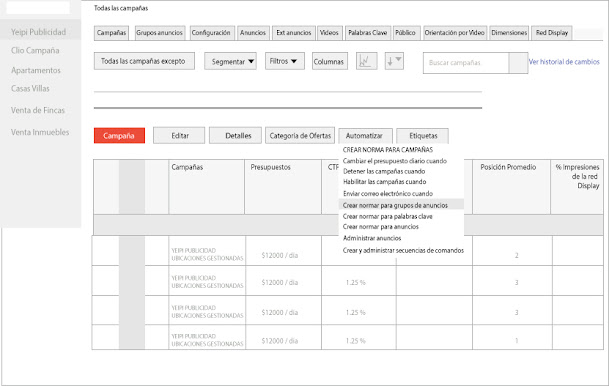Open the Configuración tab
Screen dimensions: 609x386
point(212,33)
